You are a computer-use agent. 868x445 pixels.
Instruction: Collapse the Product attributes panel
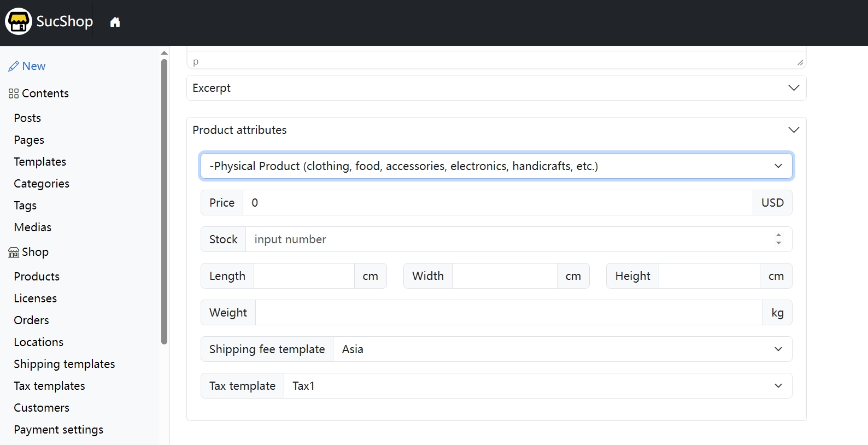click(x=793, y=130)
